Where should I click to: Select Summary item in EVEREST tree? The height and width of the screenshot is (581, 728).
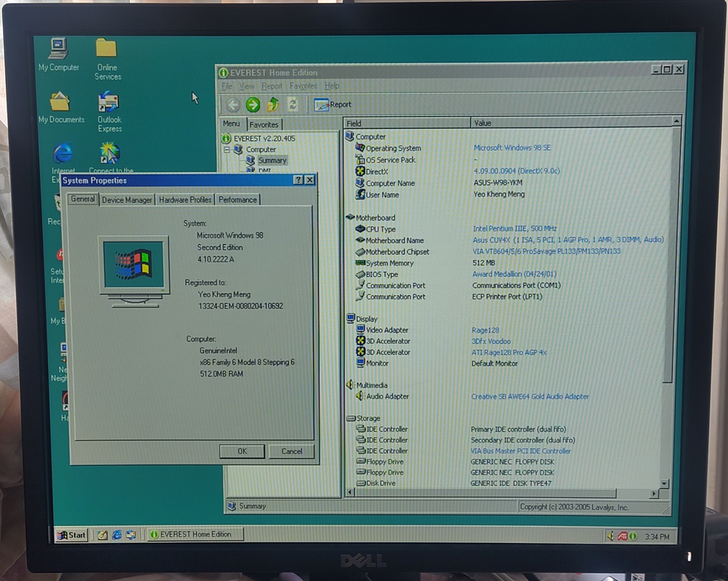tap(272, 160)
